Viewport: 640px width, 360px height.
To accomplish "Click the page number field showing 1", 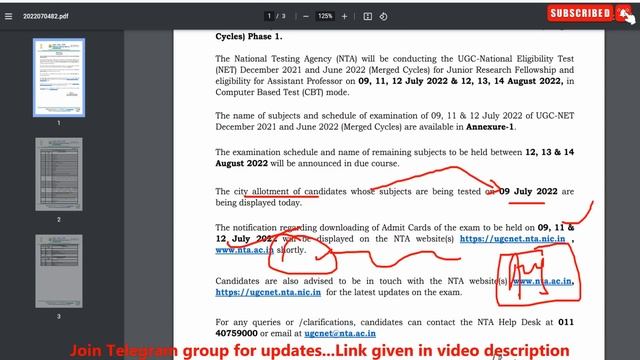I will [x=269, y=16].
